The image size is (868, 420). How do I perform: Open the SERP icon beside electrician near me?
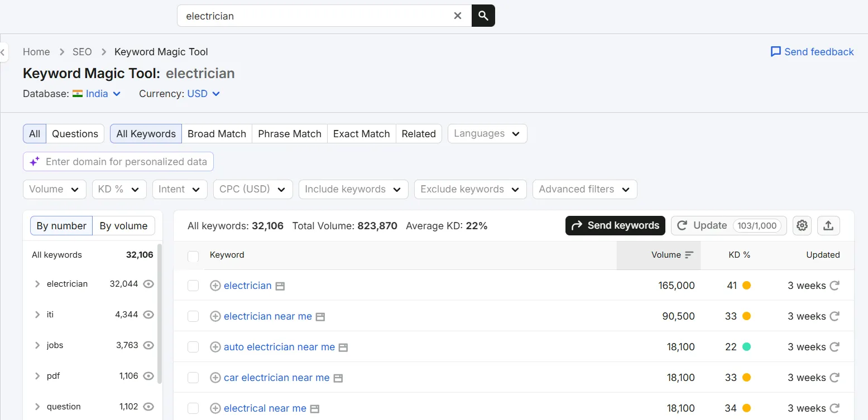(320, 317)
